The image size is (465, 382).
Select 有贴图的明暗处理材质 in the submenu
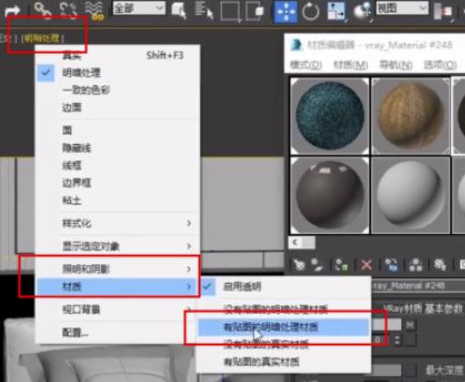pos(284,327)
